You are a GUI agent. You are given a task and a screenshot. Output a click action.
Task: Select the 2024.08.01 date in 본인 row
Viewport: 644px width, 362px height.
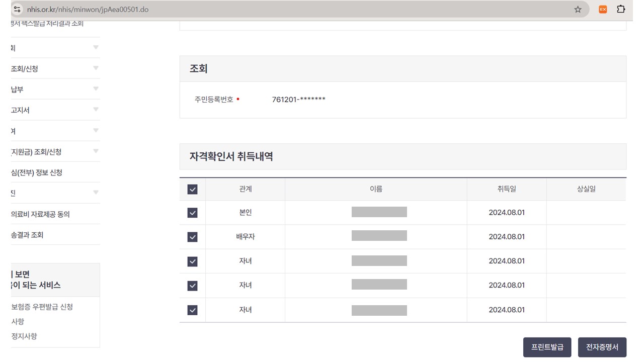pyautogui.click(x=507, y=213)
